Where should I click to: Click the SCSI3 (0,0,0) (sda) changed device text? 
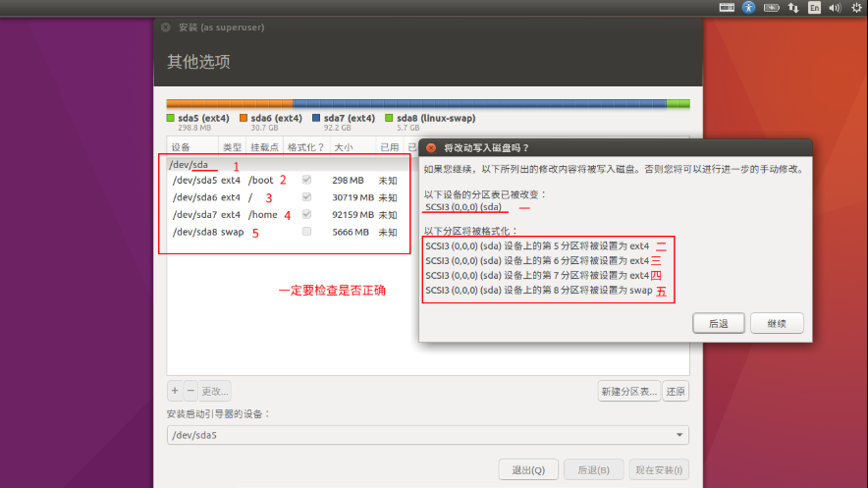click(x=463, y=207)
